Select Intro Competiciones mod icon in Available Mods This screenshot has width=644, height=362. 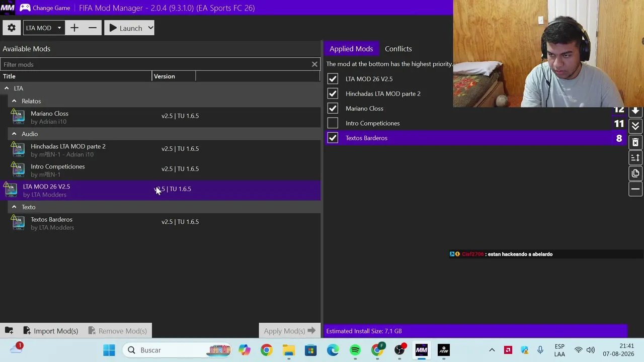(x=18, y=170)
